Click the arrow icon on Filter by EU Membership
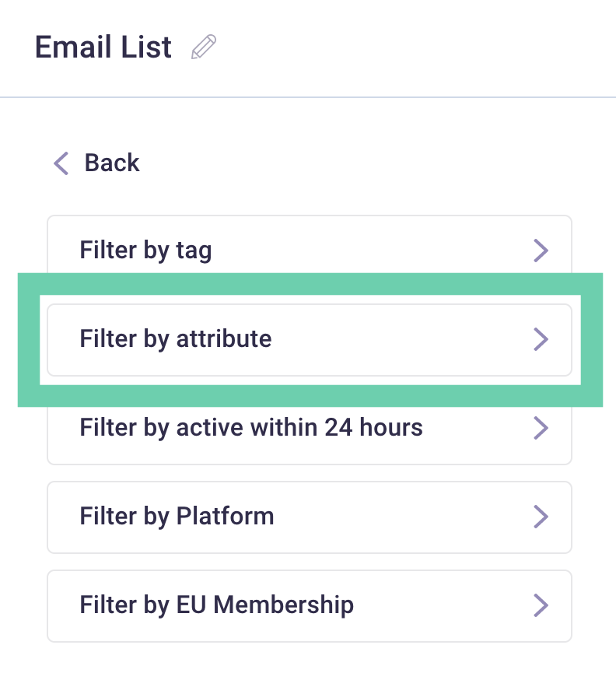This screenshot has height=680, width=616. [x=541, y=605]
